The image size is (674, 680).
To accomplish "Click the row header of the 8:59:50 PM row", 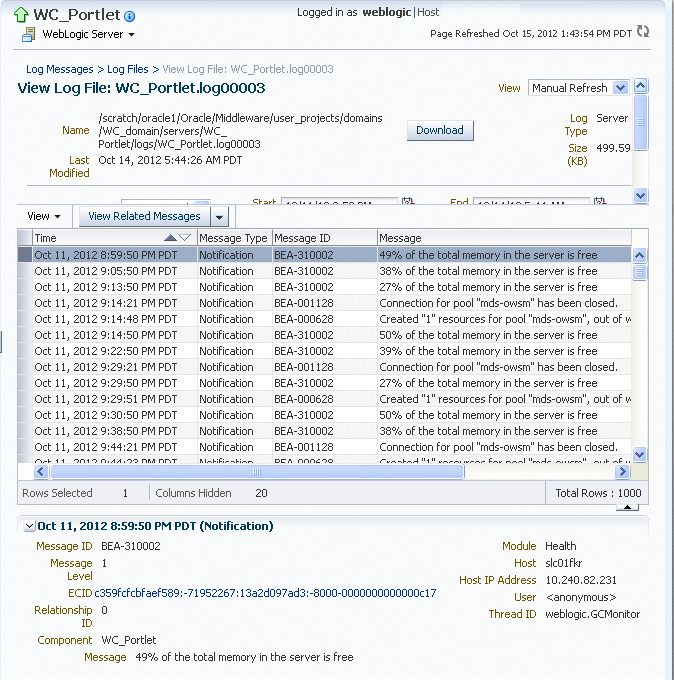I will click(x=25, y=255).
